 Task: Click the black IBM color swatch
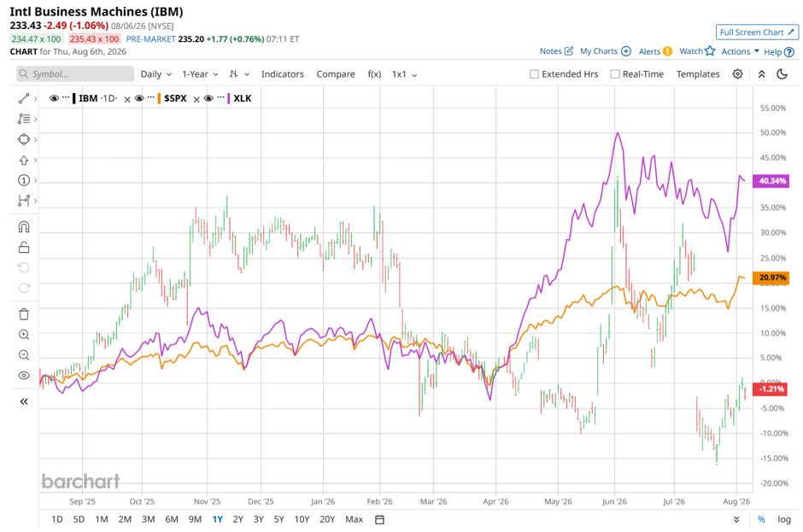coord(73,98)
